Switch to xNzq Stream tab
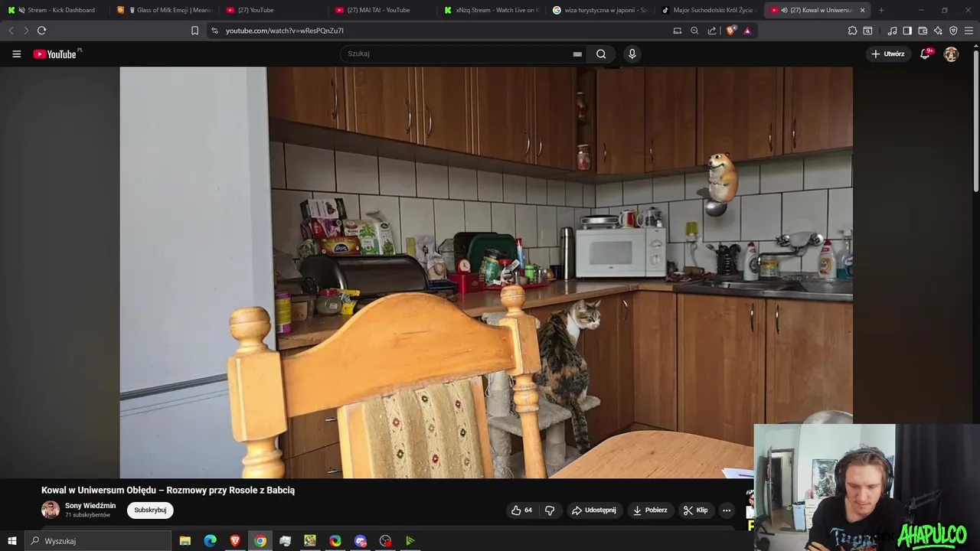Image resolution: width=980 pixels, height=551 pixels. point(492,10)
